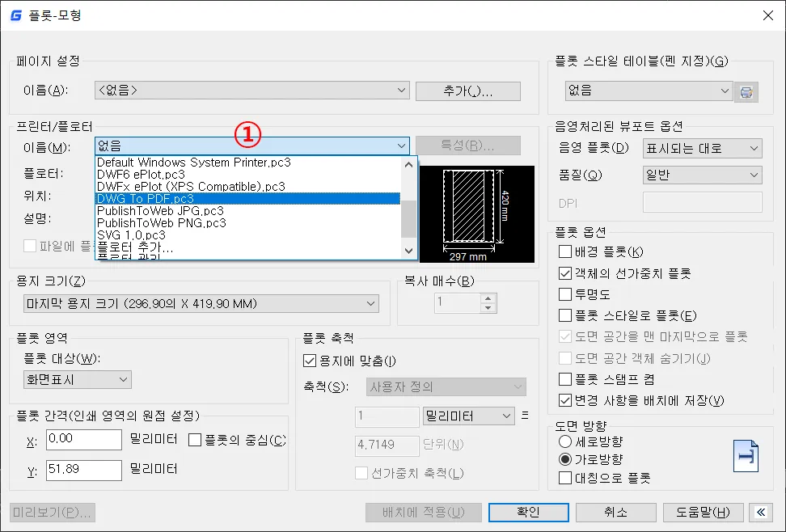786x532 pixels.
Task: Click the Y plot offset field
Action: tap(84, 470)
